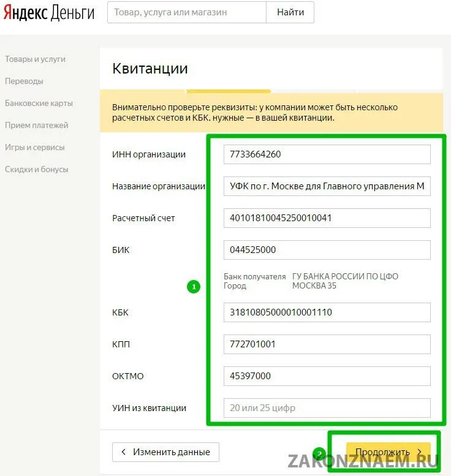Image resolution: width=451 pixels, height=476 pixels.
Task: Open Скидки и бонусы
Action: click(x=36, y=170)
